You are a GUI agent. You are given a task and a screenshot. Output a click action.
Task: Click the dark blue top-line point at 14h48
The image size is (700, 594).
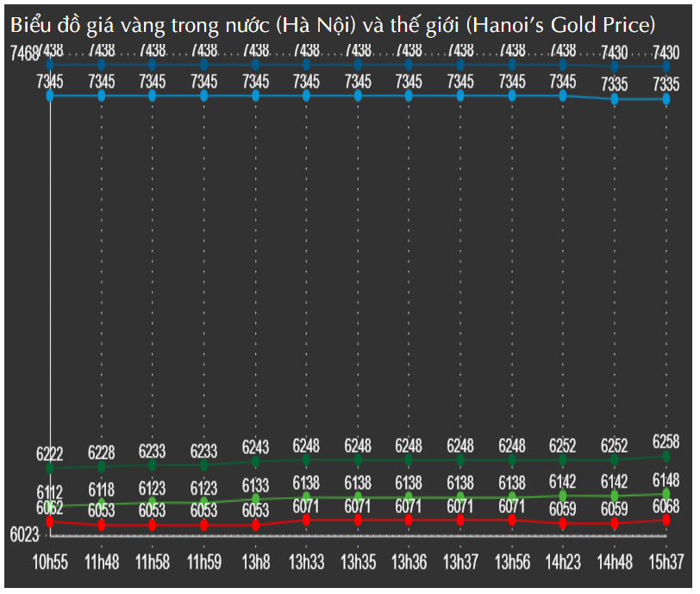click(615, 66)
